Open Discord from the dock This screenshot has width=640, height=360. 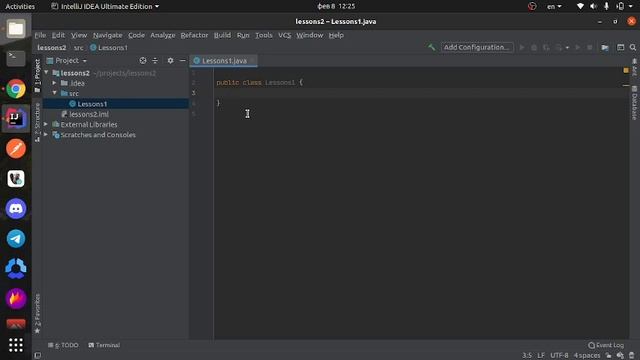[16, 209]
